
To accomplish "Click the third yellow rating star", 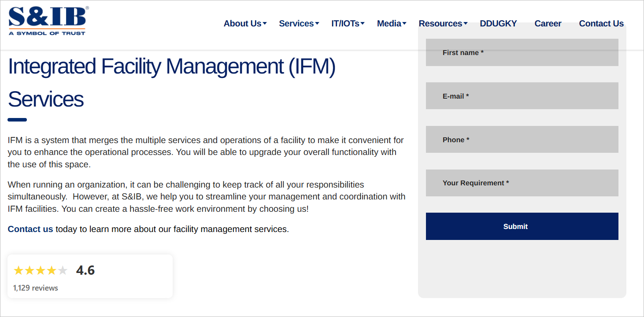I will coord(41,270).
